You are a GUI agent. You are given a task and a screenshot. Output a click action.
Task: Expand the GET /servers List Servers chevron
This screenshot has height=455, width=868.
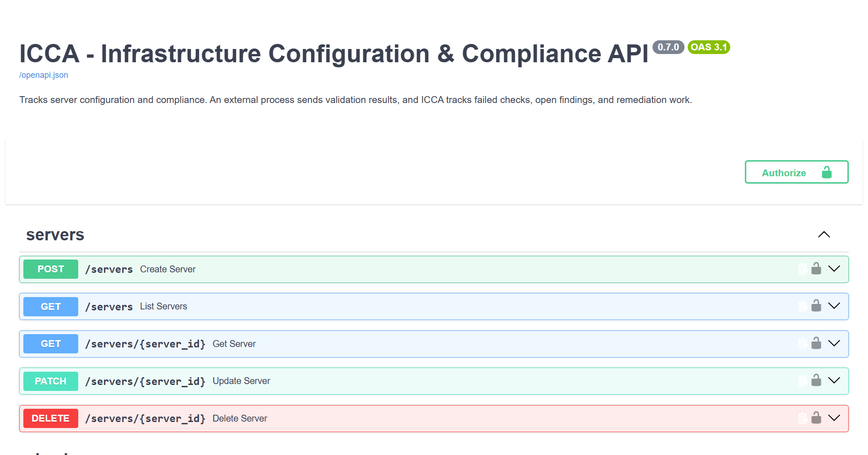tap(834, 306)
